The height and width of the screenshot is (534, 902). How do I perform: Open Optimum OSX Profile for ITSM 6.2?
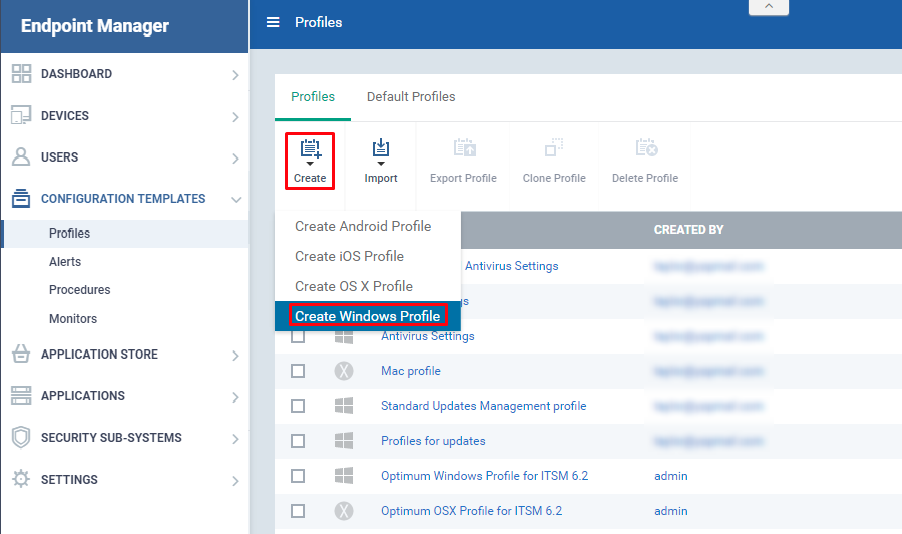point(471,511)
